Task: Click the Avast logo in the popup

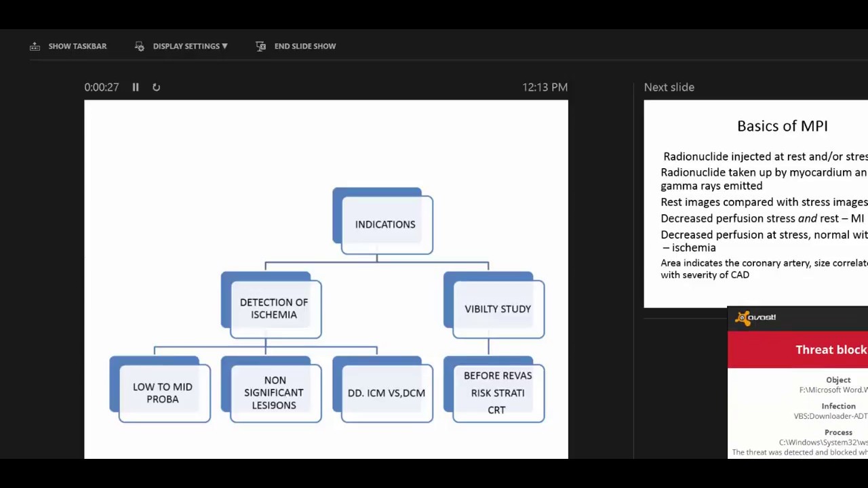Action: point(756,317)
